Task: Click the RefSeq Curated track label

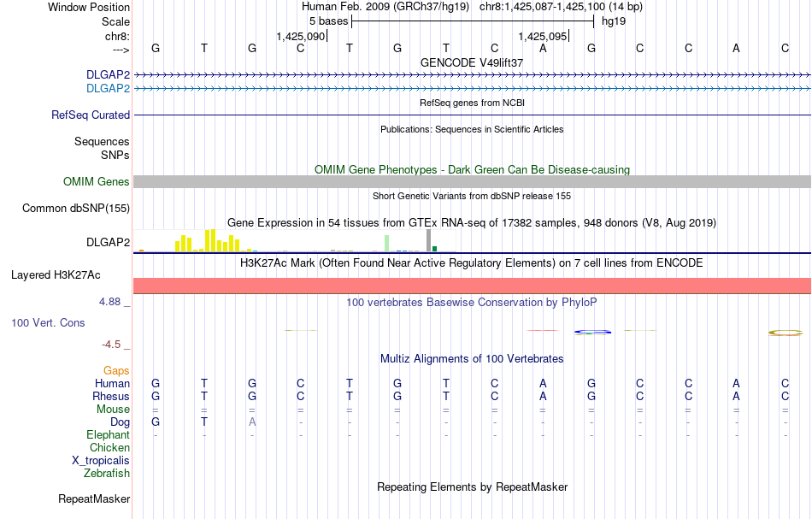Action: tap(91, 115)
